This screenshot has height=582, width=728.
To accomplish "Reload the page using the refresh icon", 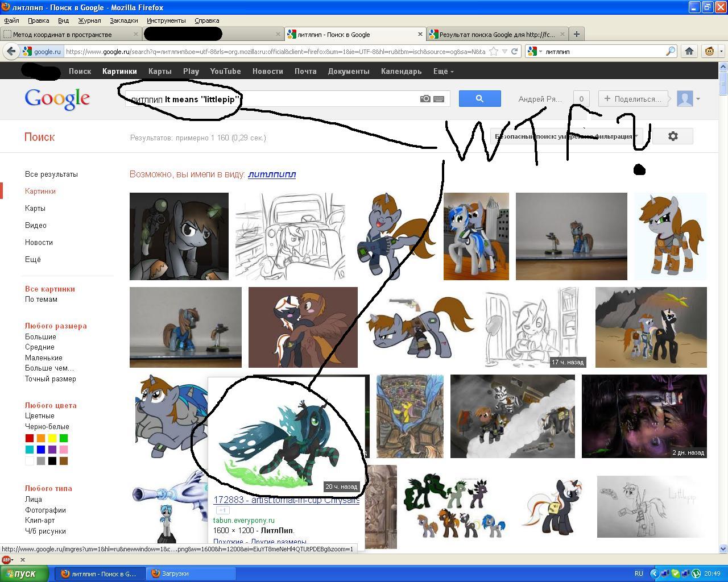I will point(514,51).
